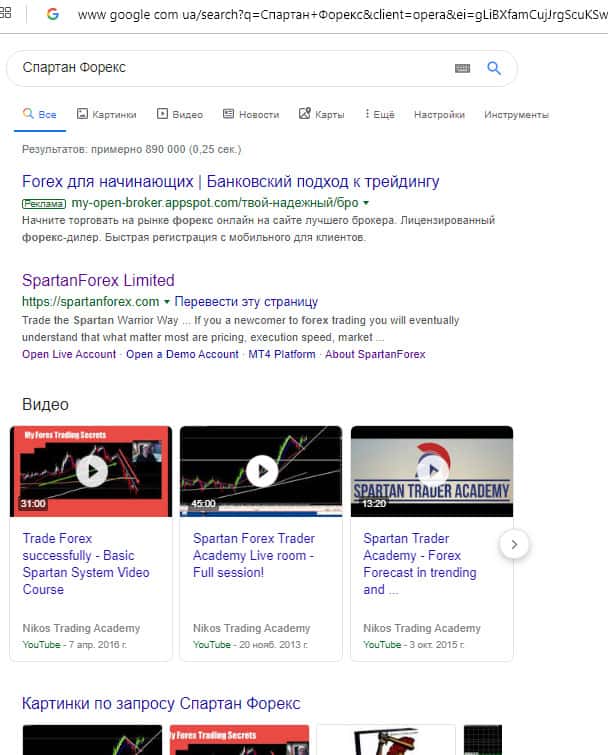Click the Спартан Форекс search field
608x755 pixels.
tap(230, 68)
